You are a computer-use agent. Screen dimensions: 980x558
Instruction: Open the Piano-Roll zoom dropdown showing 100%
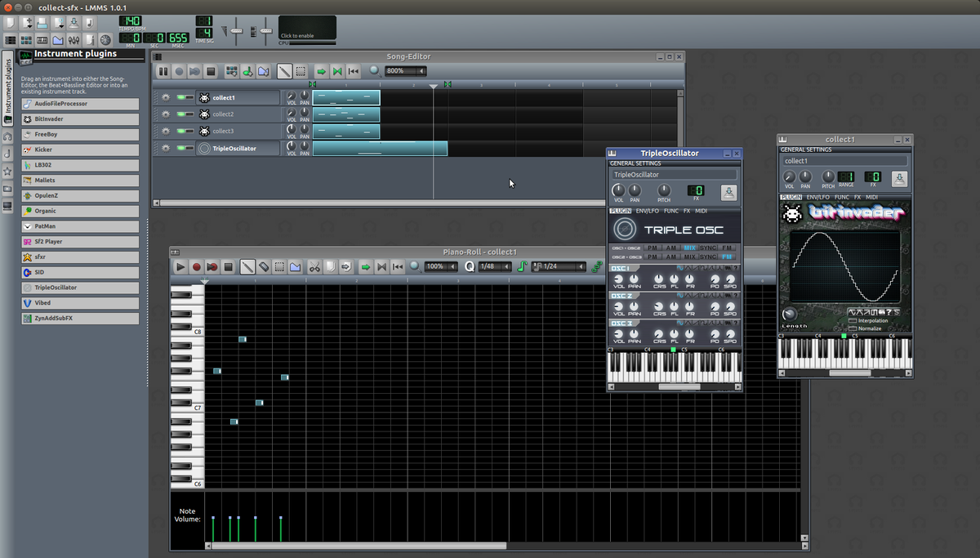(441, 266)
